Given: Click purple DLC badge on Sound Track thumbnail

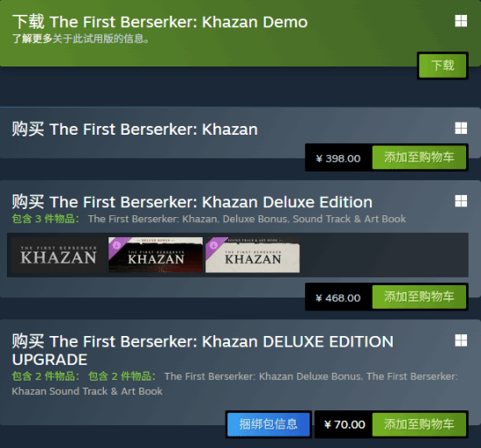Looking at the screenshot, I should tap(214, 246).
